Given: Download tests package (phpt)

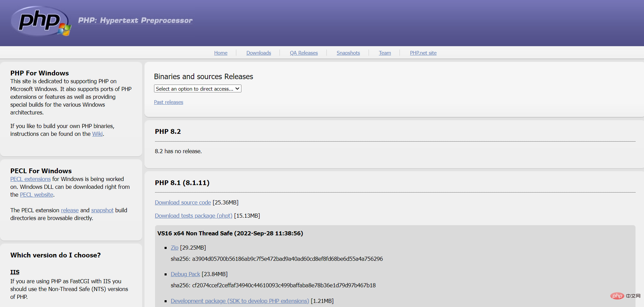Looking at the screenshot, I should coord(193,216).
